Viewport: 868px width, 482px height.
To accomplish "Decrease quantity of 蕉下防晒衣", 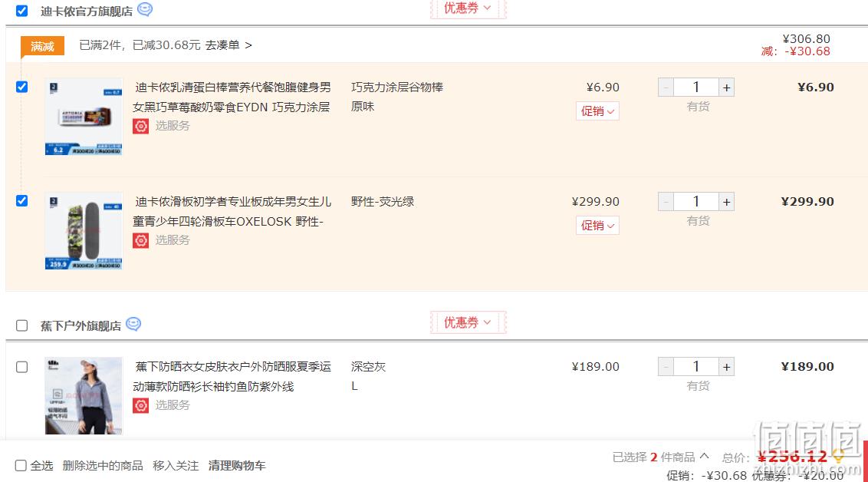I will pyautogui.click(x=666, y=367).
